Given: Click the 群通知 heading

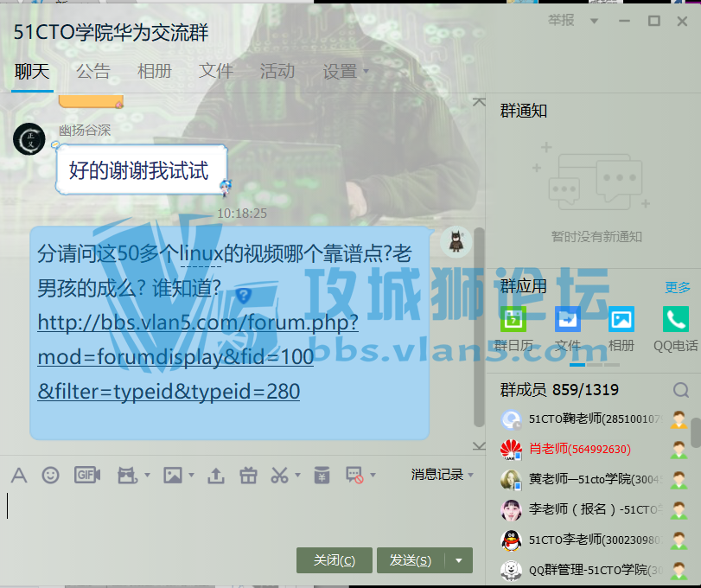Looking at the screenshot, I should coord(524,111).
